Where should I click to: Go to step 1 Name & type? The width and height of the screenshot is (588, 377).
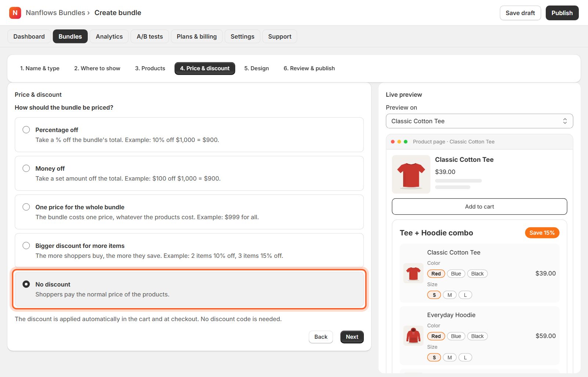[x=40, y=68]
